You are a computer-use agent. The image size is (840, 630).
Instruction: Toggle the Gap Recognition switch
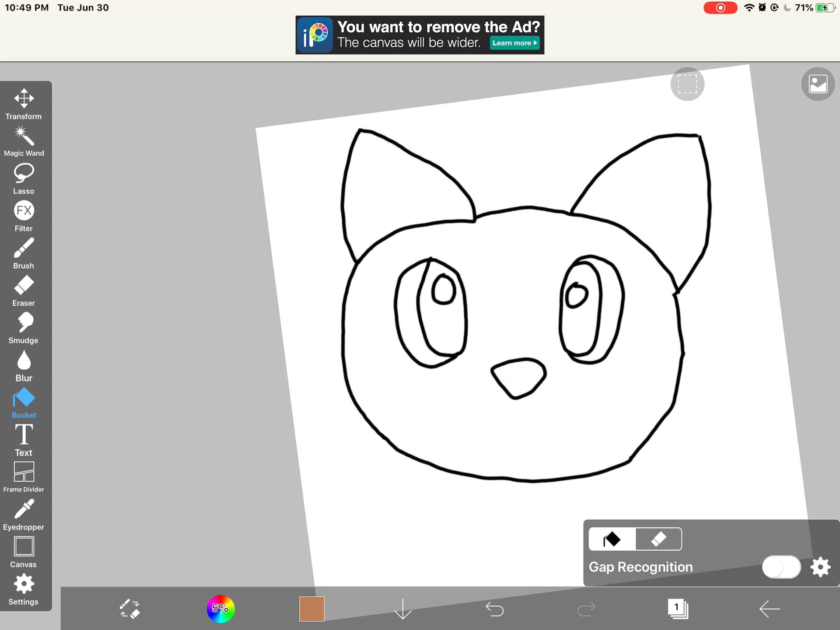781,567
